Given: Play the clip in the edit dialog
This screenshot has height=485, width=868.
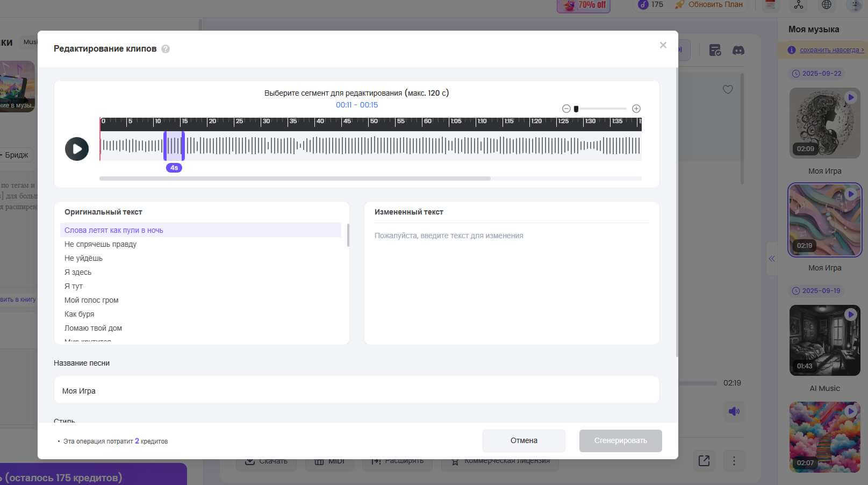Looking at the screenshot, I should [77, 149].
